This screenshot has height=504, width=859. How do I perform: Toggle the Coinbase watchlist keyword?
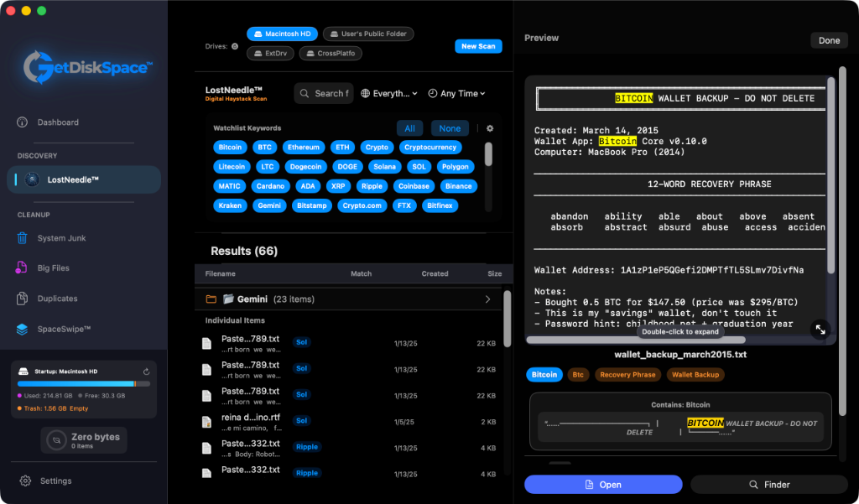click(414, 186)
